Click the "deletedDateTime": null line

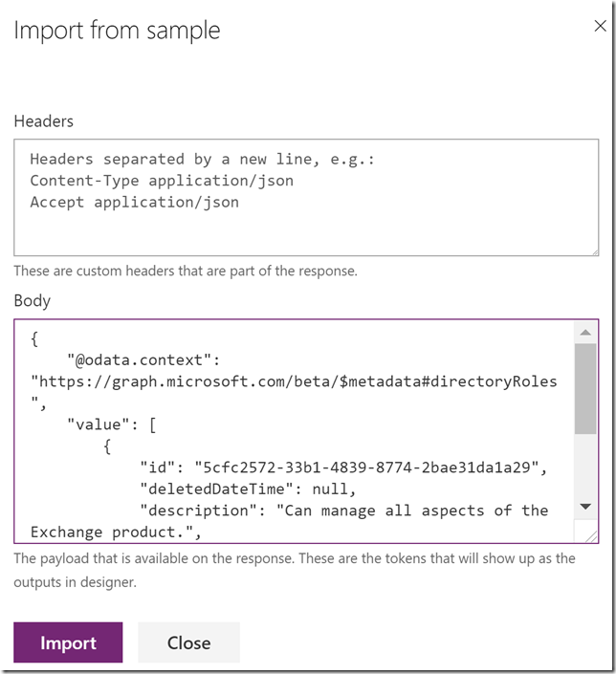248,489
